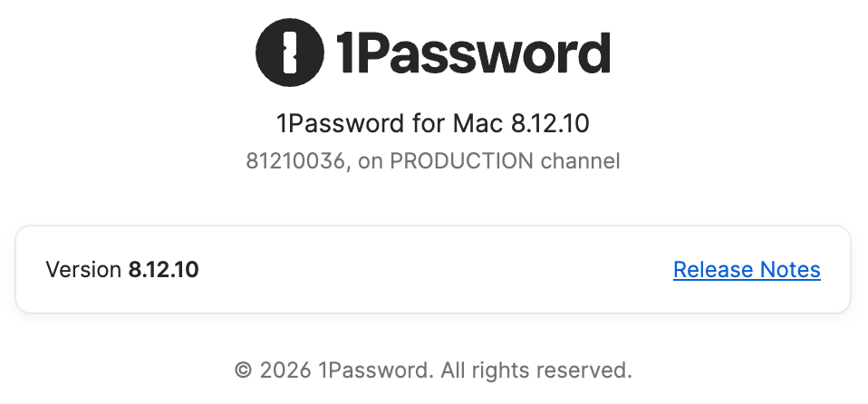
Task: Click the bold 8.12.10 version number
Action: pos(163,269)
